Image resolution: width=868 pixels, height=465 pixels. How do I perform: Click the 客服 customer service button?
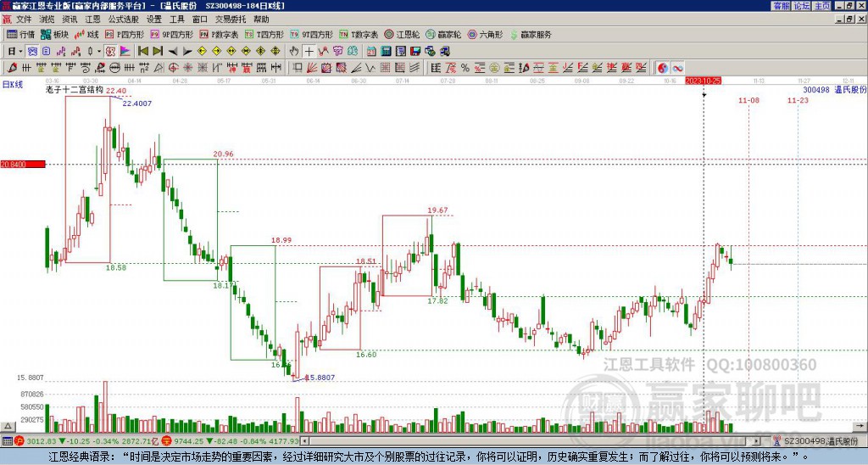782,6
